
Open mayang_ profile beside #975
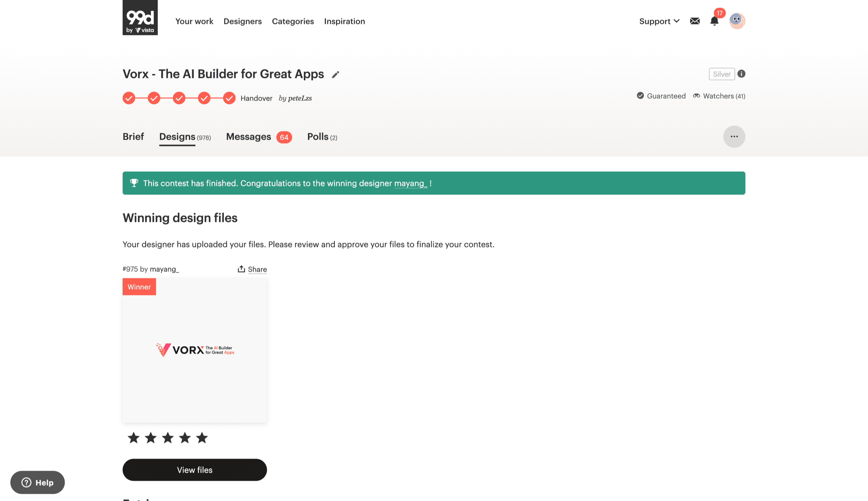pos(164,269)
